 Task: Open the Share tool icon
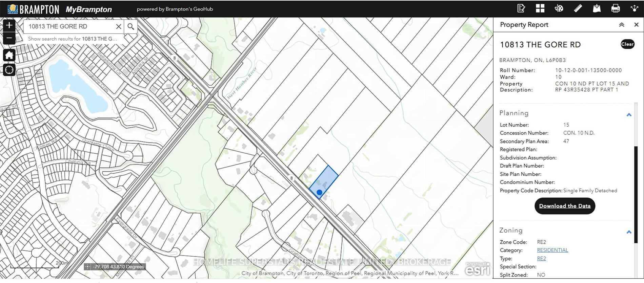click(635, 8)
